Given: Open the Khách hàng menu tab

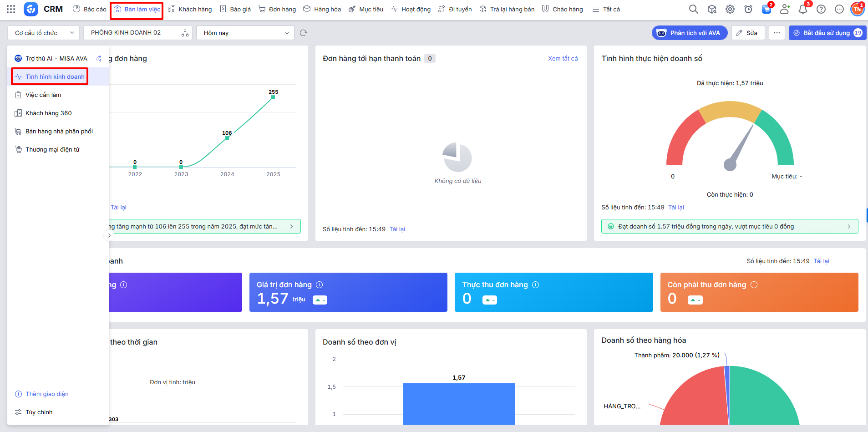Looking at the screenshot, I should 190,9.
